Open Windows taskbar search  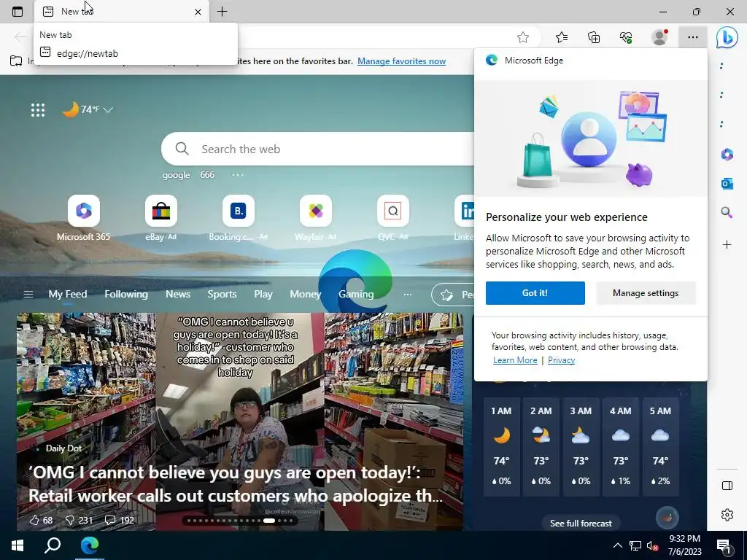point(53,545)
